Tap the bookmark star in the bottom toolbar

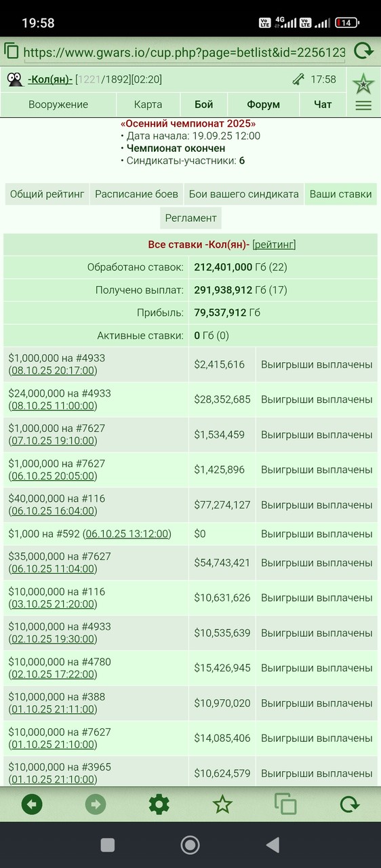222,805
